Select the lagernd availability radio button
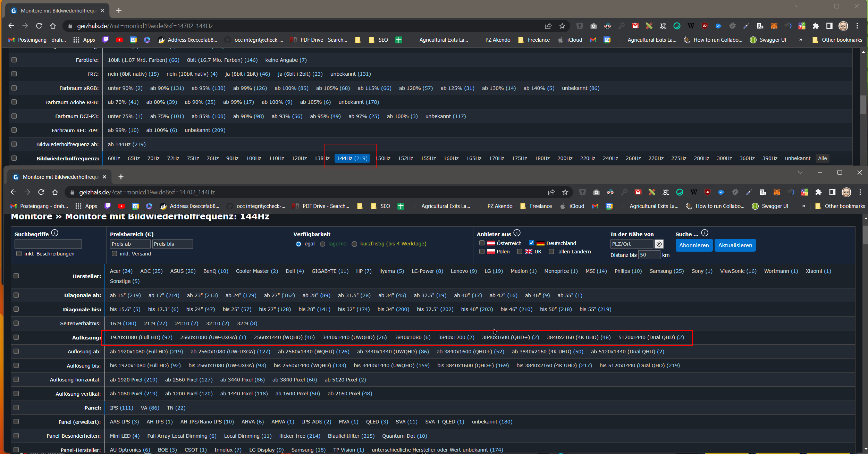 tap(322, 244)
